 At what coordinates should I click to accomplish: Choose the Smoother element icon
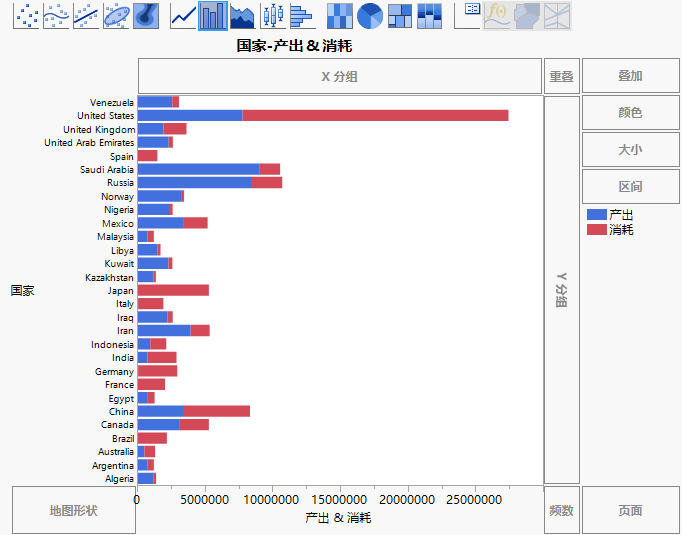pyautogui.click(x=57, y=15)
